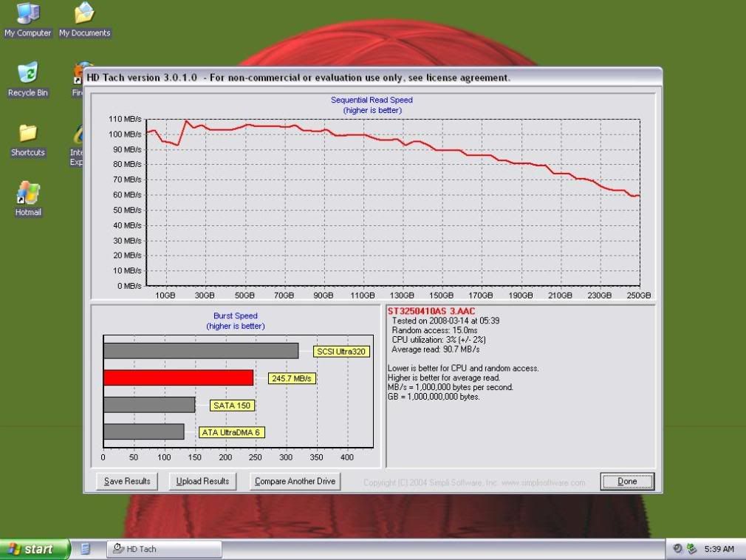Click the safely remove hardware tray icon
Image resolution: width=746 pixels, height=560 pixels.
tap(692, 549)
